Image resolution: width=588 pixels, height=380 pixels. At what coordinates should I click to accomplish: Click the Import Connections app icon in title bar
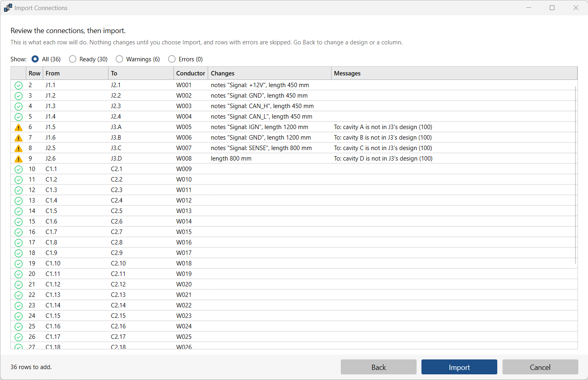point(8,8)
